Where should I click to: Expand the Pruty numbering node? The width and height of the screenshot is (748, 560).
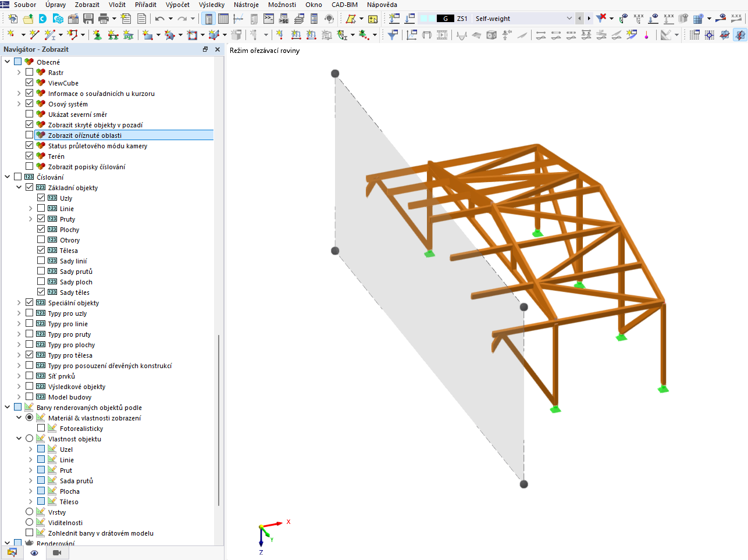click(30, 219)
